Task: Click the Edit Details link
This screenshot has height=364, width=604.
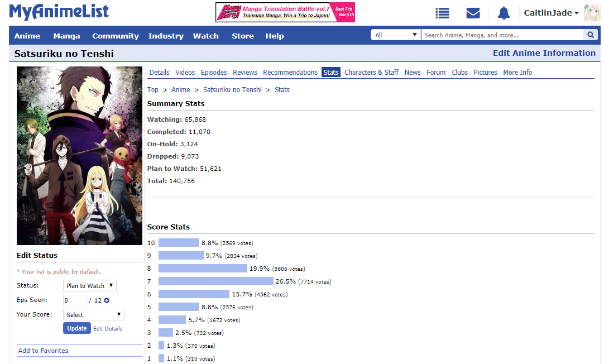Action: coord(108,329)
